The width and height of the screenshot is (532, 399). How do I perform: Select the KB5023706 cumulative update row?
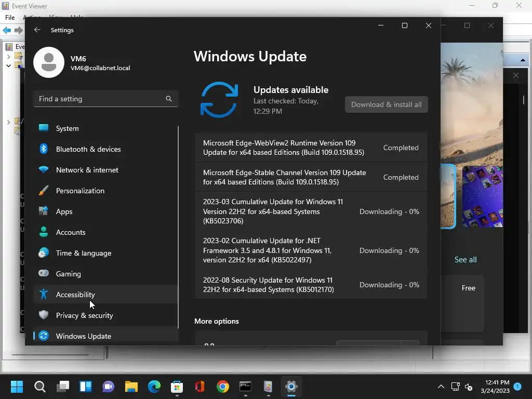tap(311, 211)
